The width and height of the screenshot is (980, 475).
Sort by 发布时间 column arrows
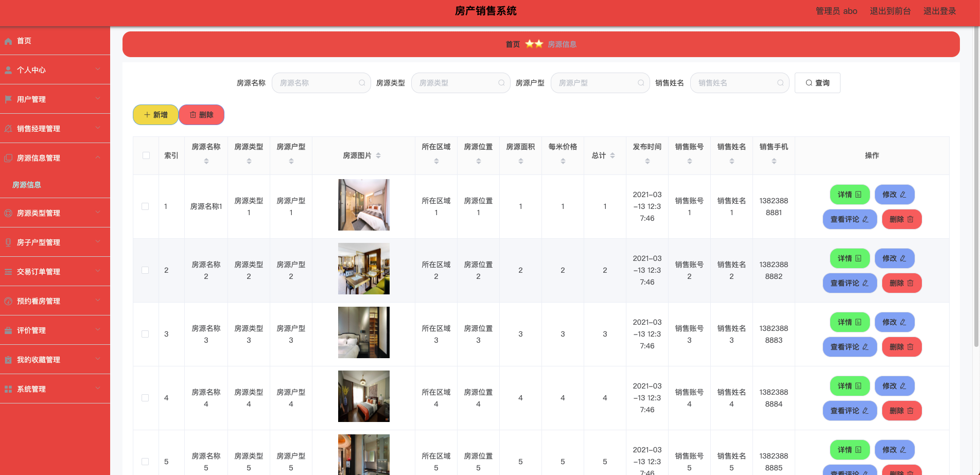tap(647, 161)
